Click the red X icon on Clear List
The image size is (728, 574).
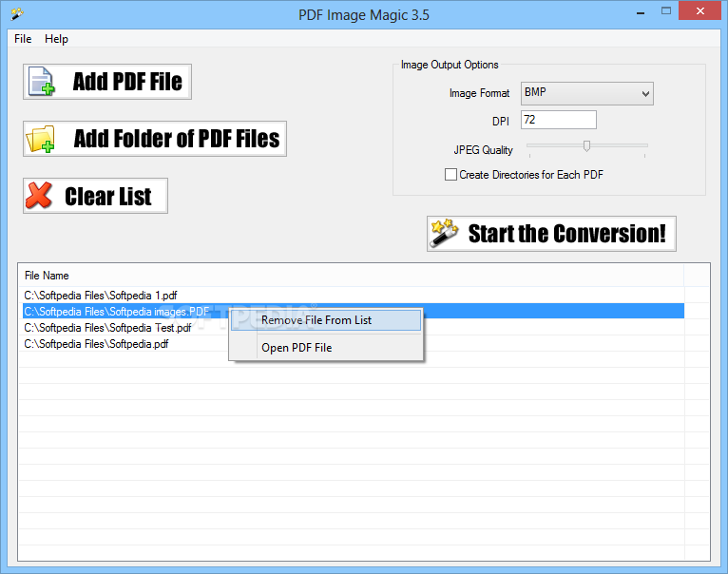click(x=39, y=196)
